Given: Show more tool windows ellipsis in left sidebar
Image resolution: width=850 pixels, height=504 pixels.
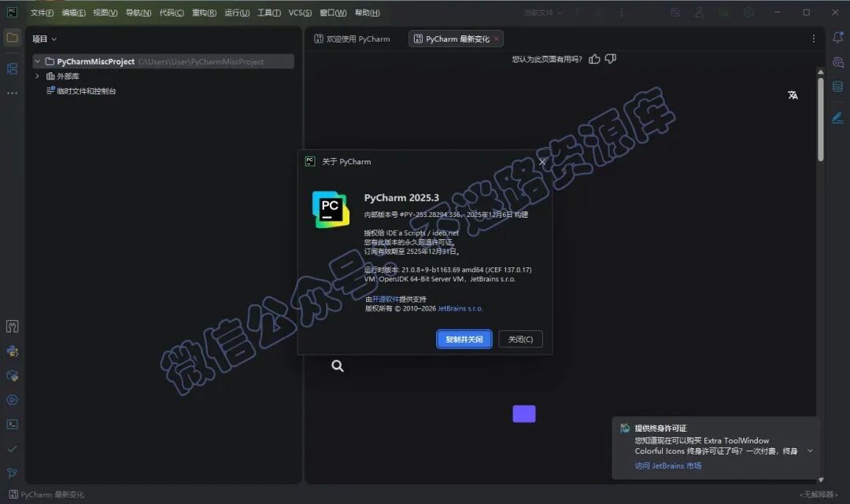Looking at the screenshot, I should tap(12, 93).
